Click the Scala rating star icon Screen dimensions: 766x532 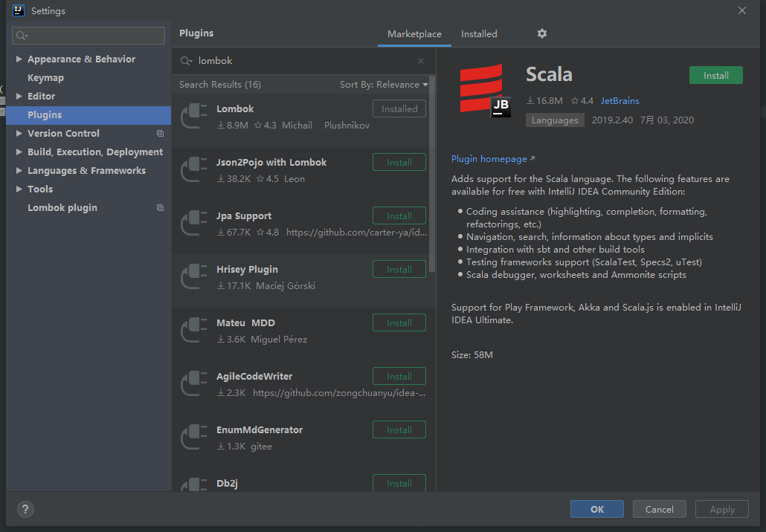574,100
